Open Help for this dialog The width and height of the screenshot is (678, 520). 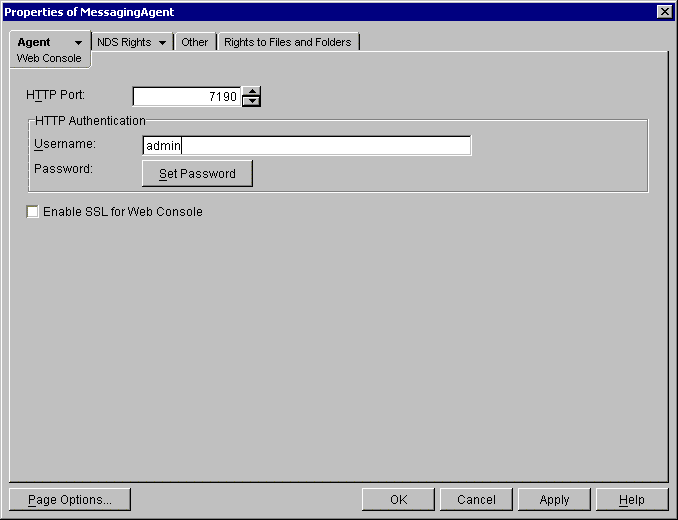click(632, 500)
